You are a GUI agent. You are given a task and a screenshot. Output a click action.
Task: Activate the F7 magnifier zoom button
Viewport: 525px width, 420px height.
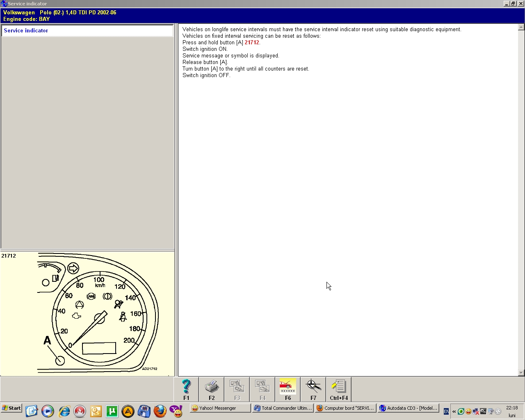pos(313,389)
